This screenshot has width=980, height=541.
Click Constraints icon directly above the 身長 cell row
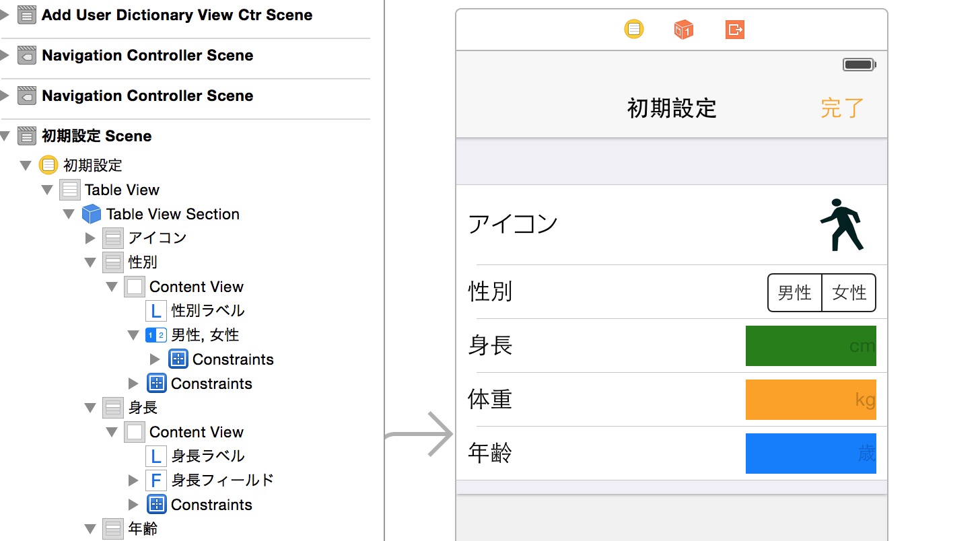tap(156, 384)
